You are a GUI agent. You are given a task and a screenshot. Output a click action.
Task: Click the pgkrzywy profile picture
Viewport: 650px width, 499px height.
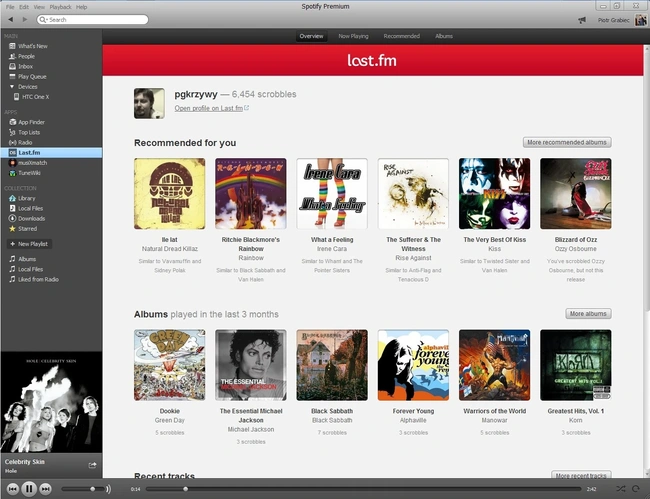pos(149,103)
